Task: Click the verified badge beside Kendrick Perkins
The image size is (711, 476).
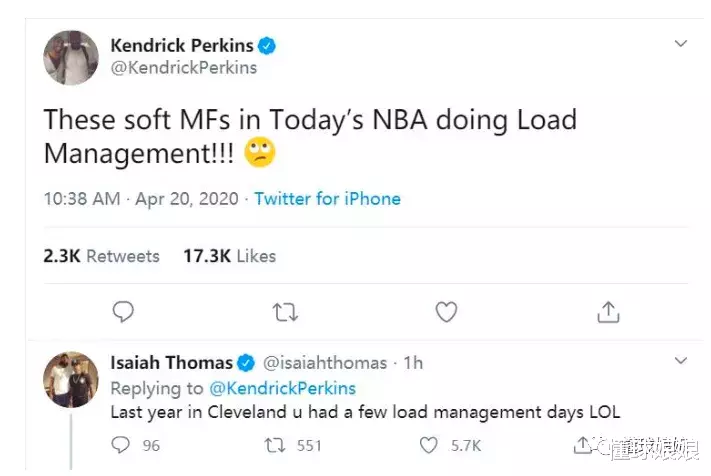Action: 267,46
